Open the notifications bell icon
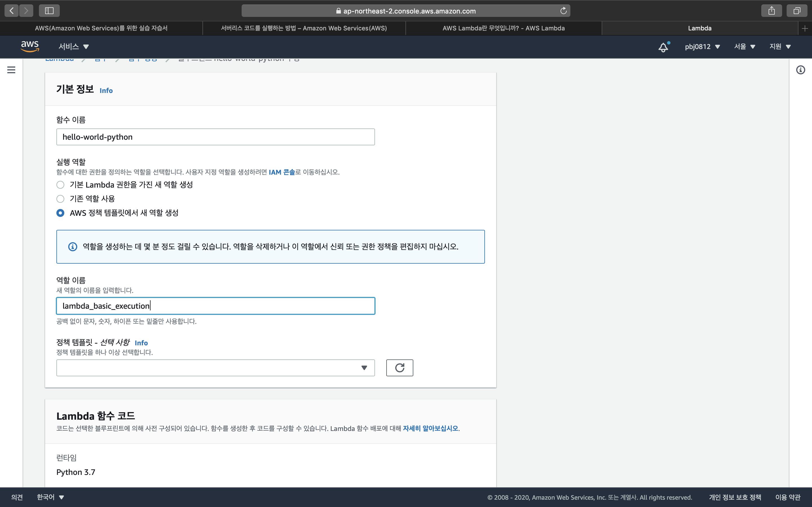The image size is (812, 507). point(663,47)
